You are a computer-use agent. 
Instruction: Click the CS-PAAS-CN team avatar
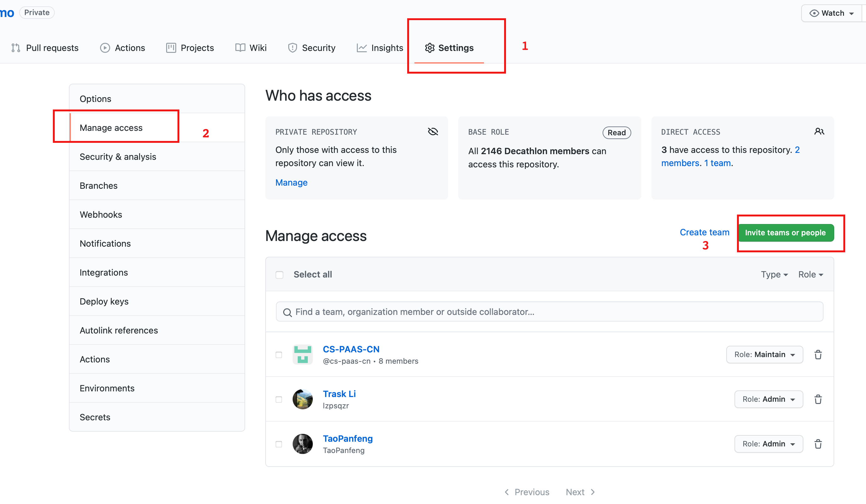point(302,355)
